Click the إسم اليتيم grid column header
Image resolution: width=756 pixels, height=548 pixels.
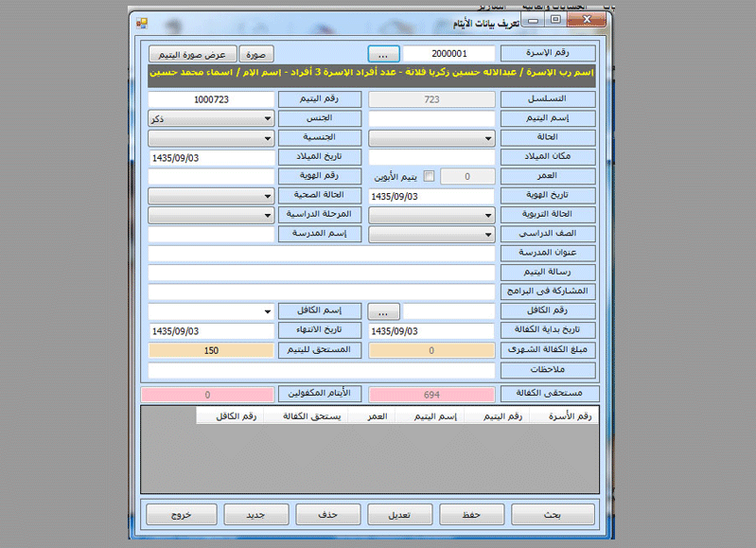[x=431, y=415]
